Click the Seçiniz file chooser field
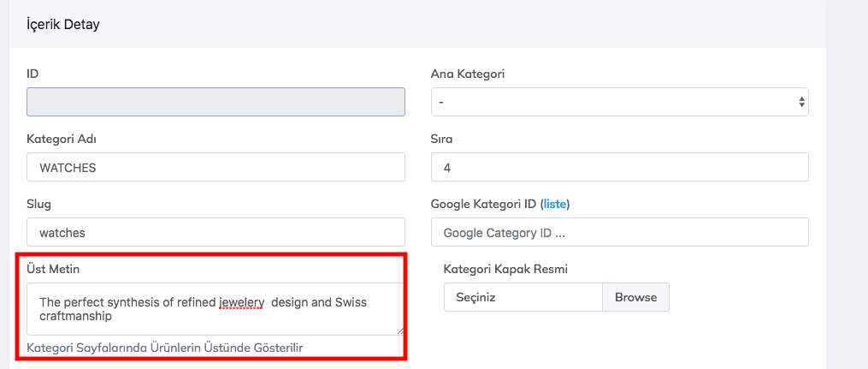The width and height of the screenshot is (868, 369). pos(523,297)
